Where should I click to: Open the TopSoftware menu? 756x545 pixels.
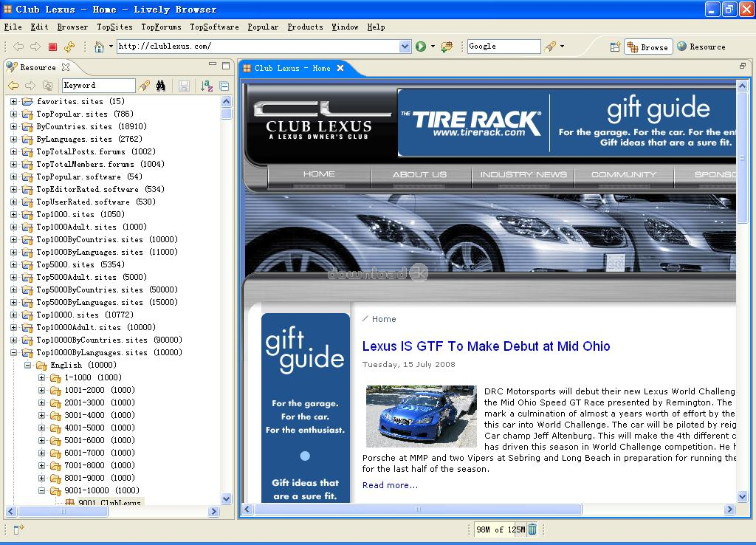pos(214,27)
